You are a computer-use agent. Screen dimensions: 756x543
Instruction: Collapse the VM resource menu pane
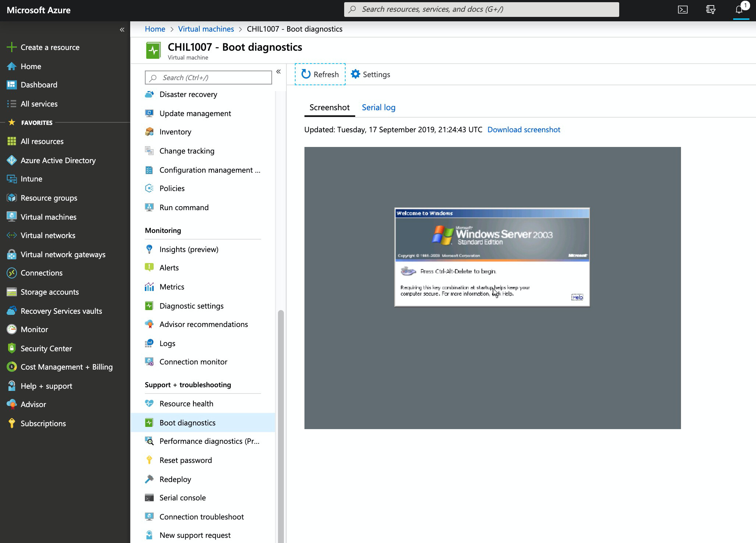[278, 72]
